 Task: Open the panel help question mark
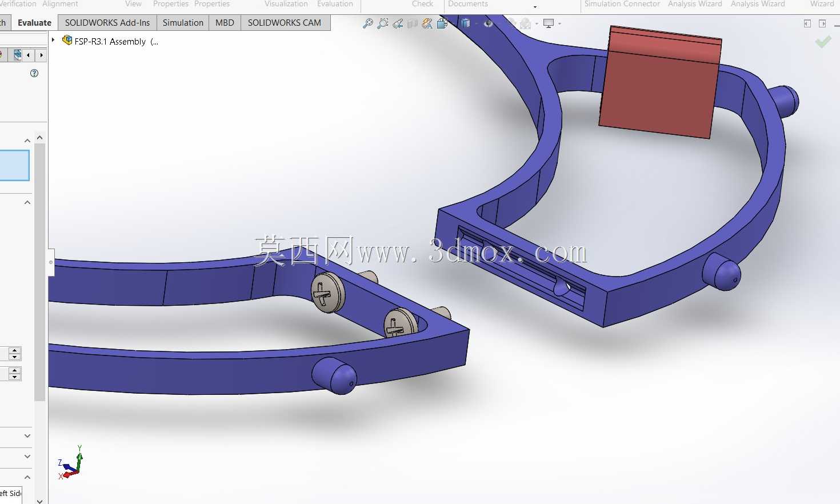[34, 73]
